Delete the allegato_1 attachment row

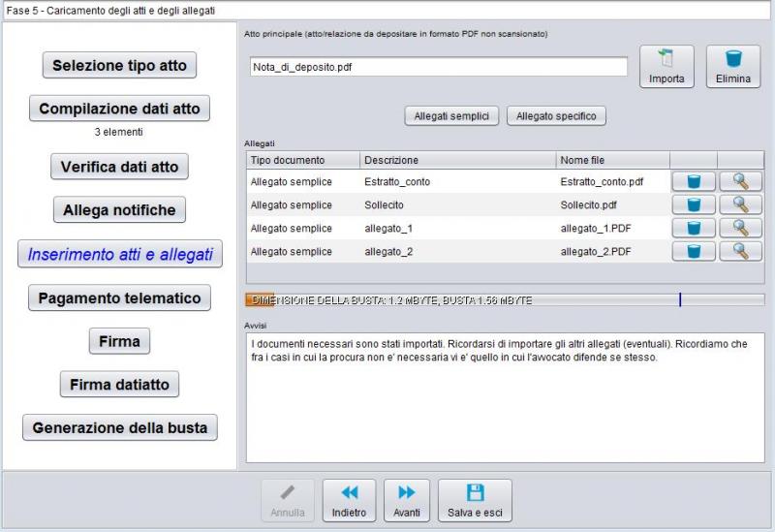pyautogui.click(x=694, y=228)
